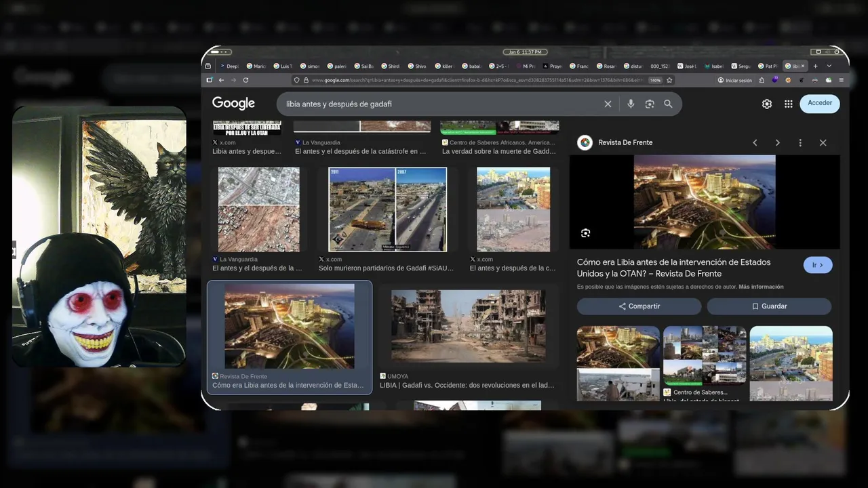Open Google apps grid
This screenshot has width=868, height=488.
click(789, 104)
